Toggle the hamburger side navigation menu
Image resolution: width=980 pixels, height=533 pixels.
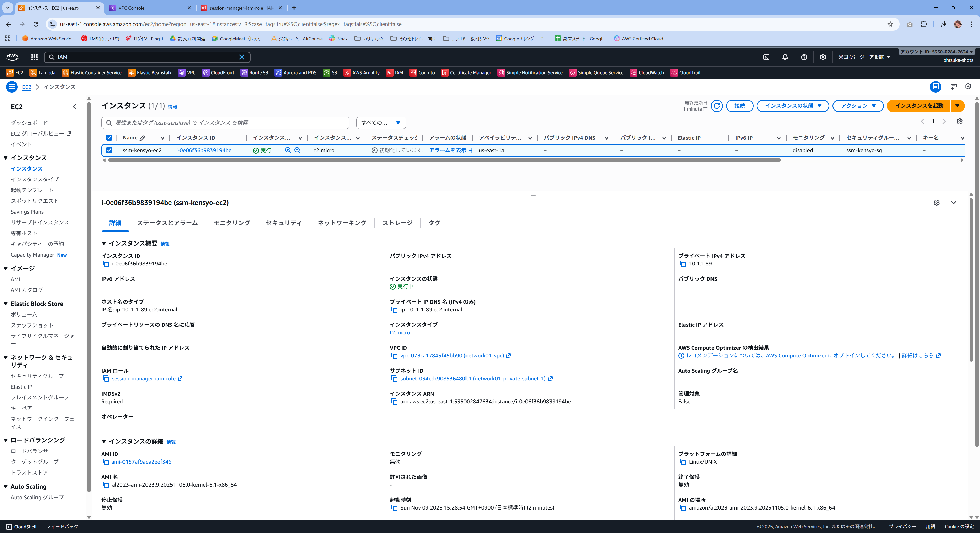pyautogui.click(x=12, y=87)
